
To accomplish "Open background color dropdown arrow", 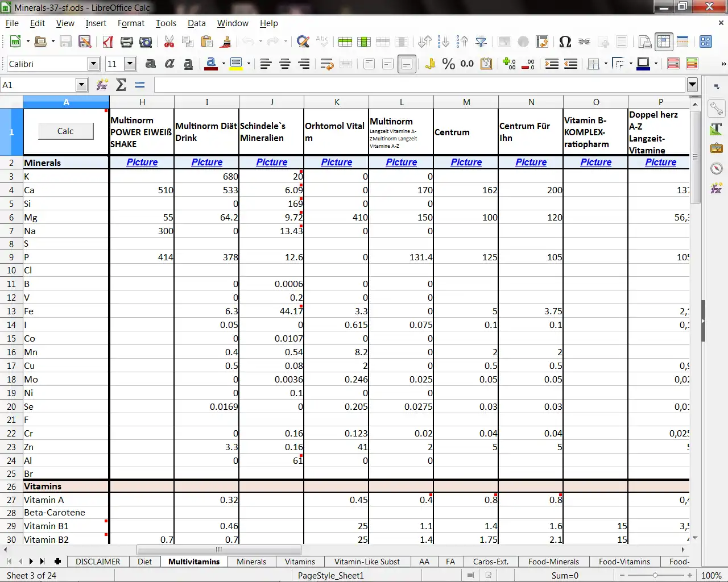I will point(249,64).
